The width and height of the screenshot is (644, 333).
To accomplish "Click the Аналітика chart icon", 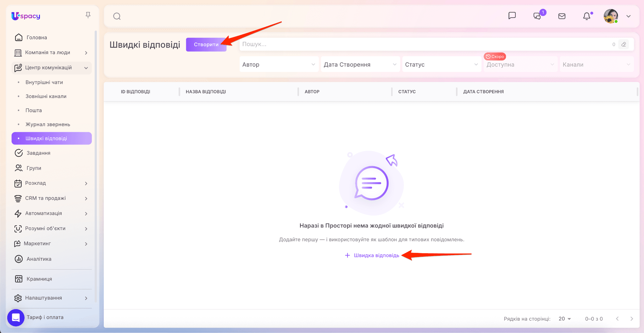I will (19, 259).
